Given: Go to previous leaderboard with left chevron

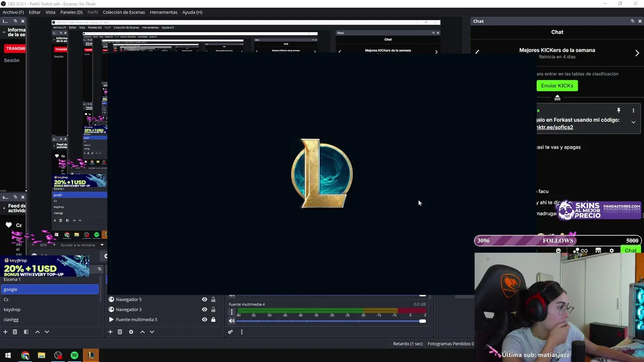Looking at the screenshot, I should 477,53.
